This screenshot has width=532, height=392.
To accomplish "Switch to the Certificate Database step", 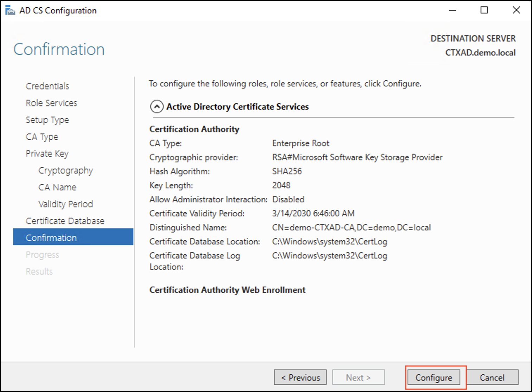I will (65, 221).
